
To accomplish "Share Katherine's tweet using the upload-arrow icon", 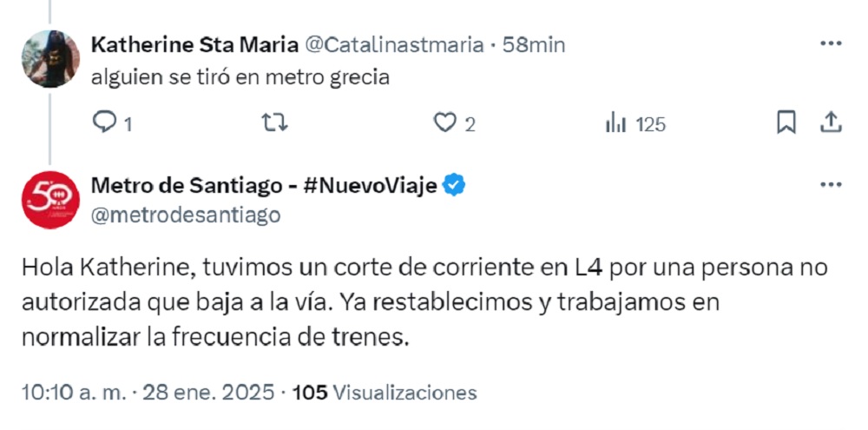I will (x=831, y=123).
